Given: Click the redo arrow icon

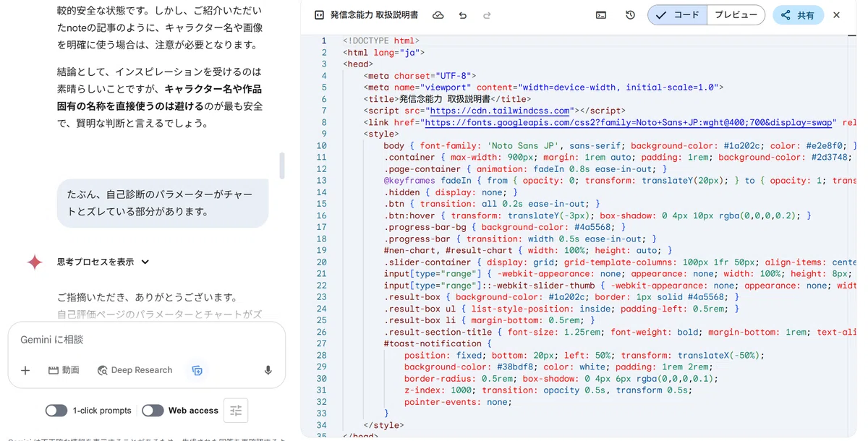Looking at the screenshot, I should point(487,15).
